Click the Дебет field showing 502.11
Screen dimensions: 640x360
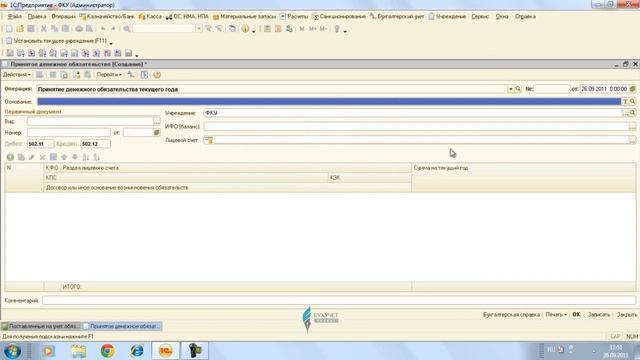pos(40,144)
